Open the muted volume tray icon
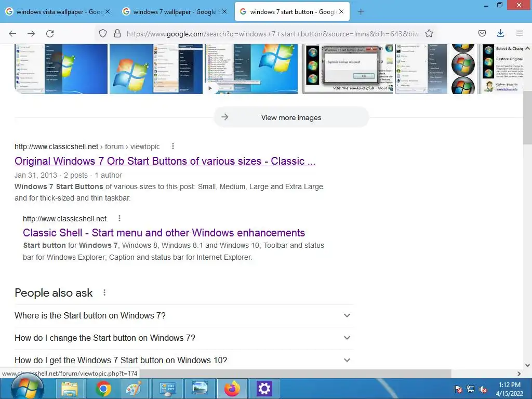 tap(483, 389)
